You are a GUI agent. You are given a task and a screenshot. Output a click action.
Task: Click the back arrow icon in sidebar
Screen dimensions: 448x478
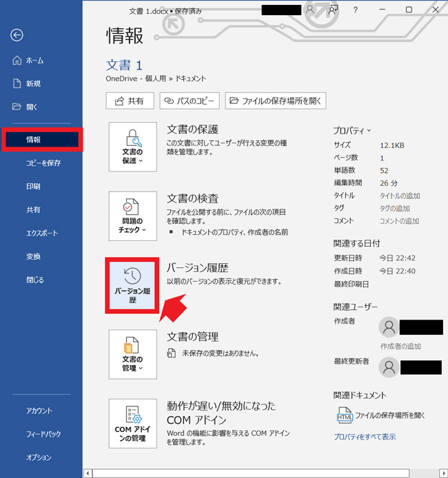click(17, 36)
